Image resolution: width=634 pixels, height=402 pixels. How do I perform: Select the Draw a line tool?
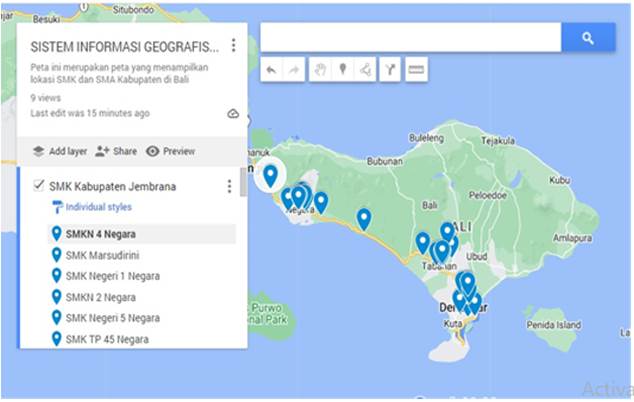tap(366, 70)
